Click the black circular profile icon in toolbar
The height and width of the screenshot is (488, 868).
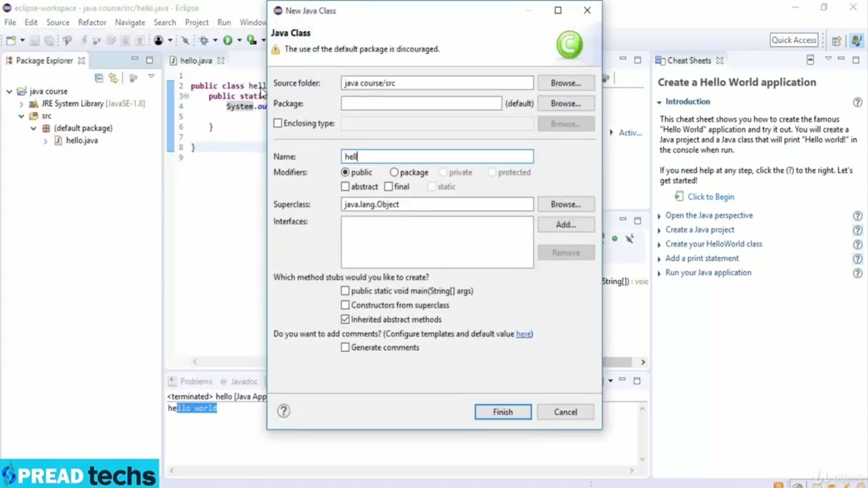click(158, 41)
